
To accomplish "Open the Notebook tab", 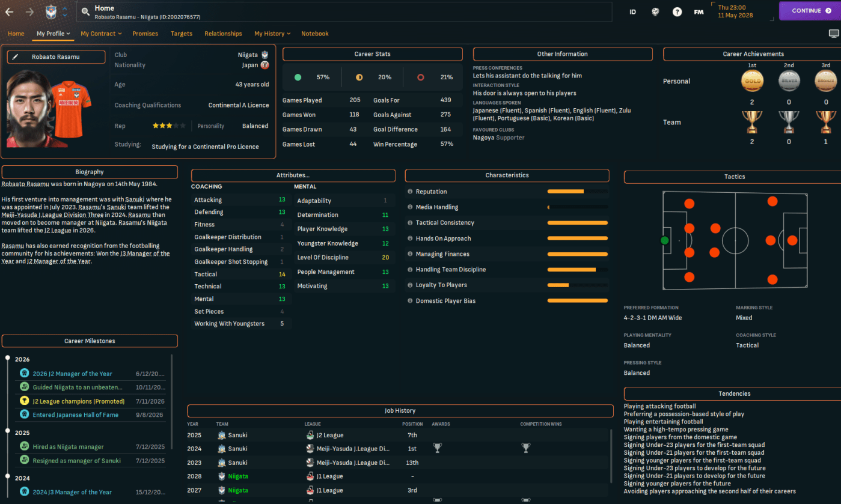I will (315, 34).
